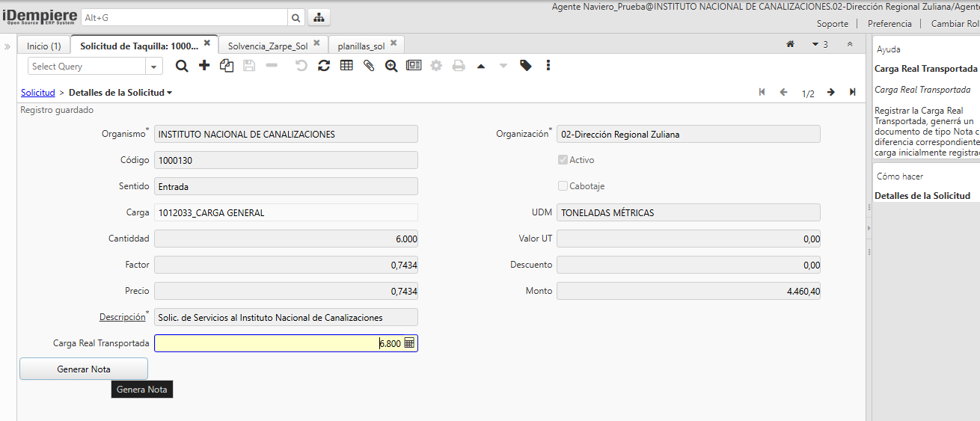Switch to the Solvencia_Zarpe_Sol tab

point(267,46)
